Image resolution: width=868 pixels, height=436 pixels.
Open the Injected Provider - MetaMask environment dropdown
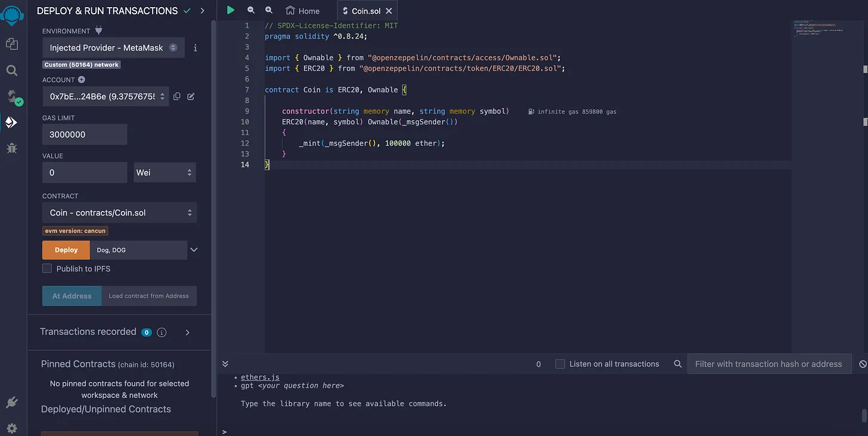tap(113, 48)
